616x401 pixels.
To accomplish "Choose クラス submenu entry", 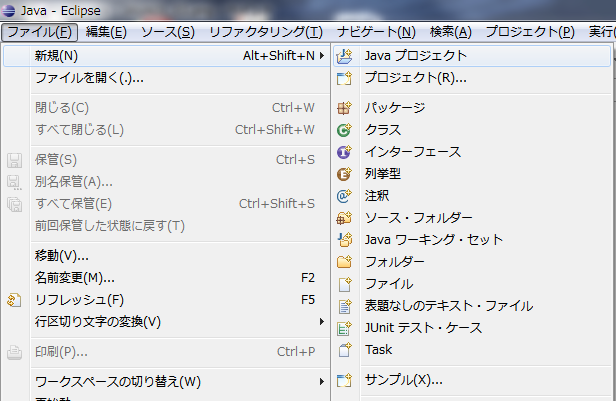I will tap(473, 130).
